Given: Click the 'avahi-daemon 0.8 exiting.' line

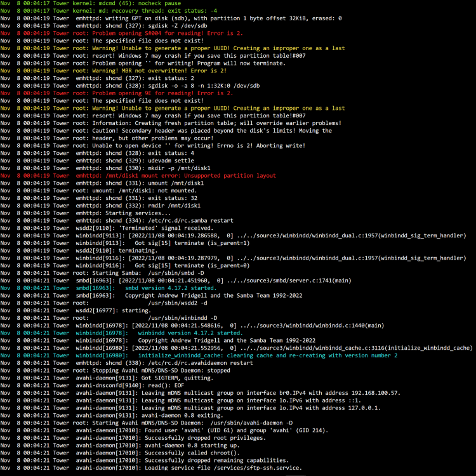Looking at the screenshot, I should [112, 416].
